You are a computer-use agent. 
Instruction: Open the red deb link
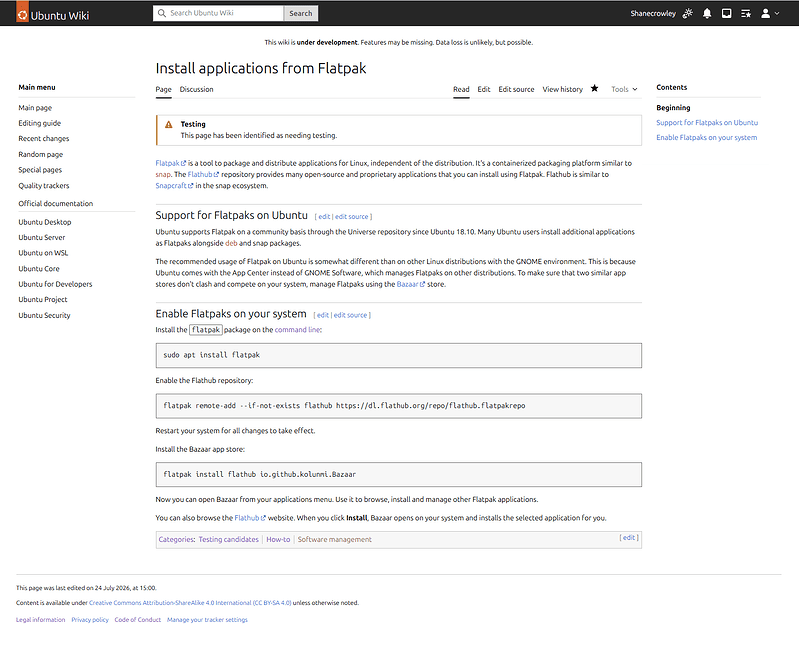point(231,243)
